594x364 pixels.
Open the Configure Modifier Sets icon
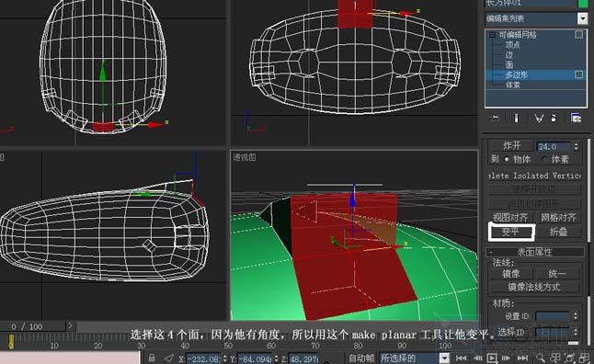click(576, 119)
